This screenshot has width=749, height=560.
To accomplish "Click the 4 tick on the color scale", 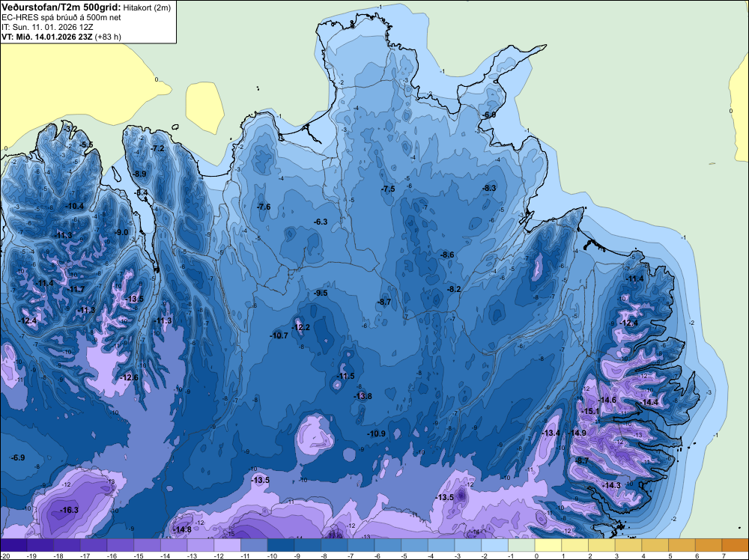I will 643,556.
